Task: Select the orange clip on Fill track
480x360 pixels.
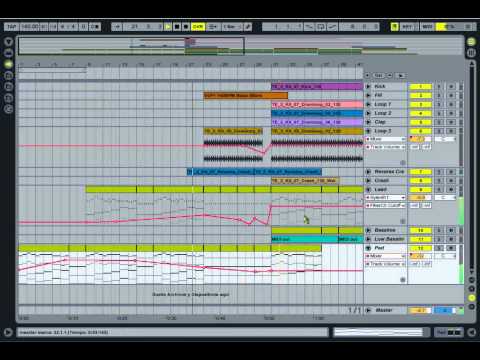Action: [246, 96]
